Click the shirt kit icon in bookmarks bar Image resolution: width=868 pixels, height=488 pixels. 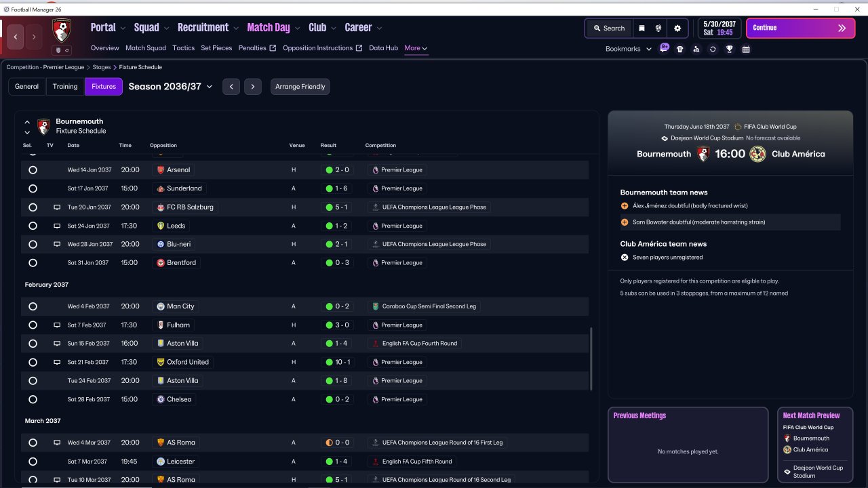pos(680,49)
